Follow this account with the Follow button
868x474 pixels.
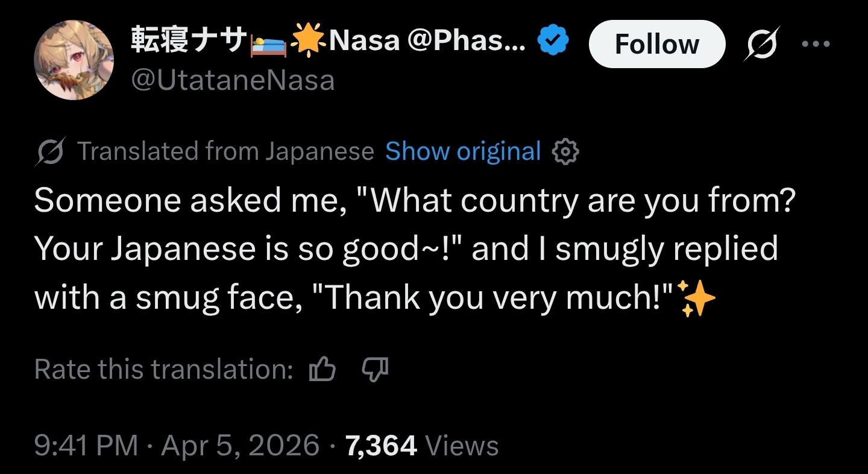point(656,44)
